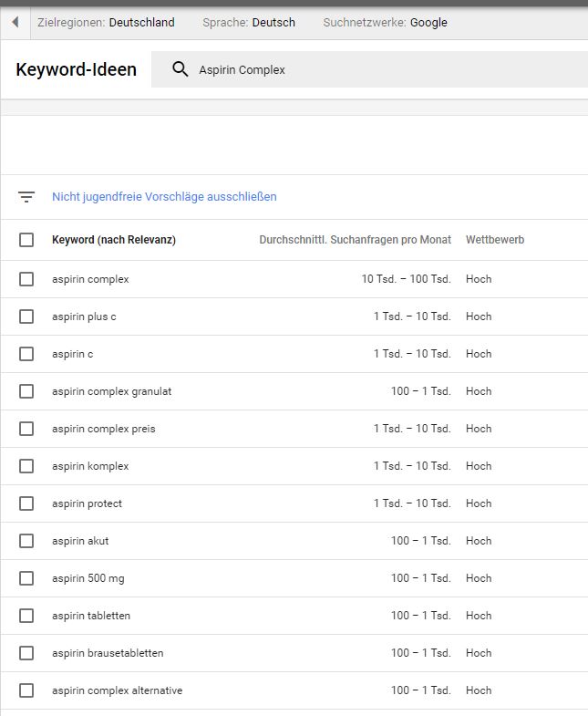Edit Suchnetzwerke: Google setting

(386, 23)
